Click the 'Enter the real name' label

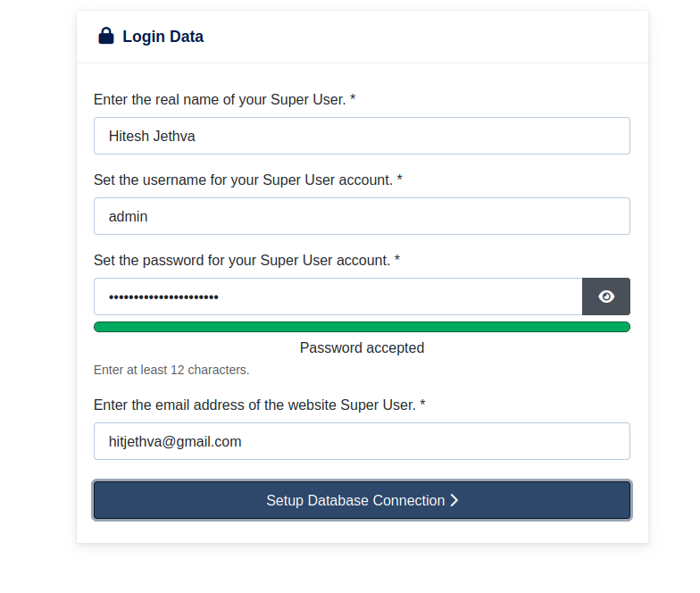[219, 100]
